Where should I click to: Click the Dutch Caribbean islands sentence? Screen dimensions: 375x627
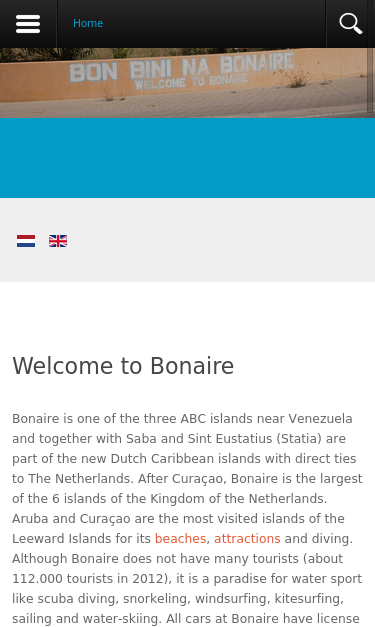coord(184,459)
